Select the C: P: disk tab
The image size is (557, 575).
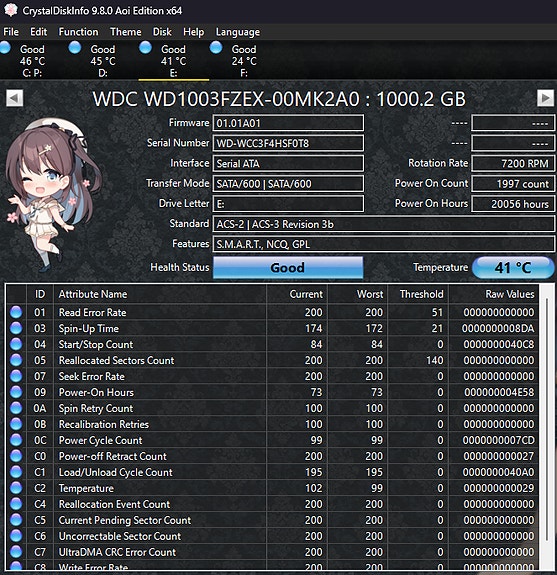pos(32,61)
